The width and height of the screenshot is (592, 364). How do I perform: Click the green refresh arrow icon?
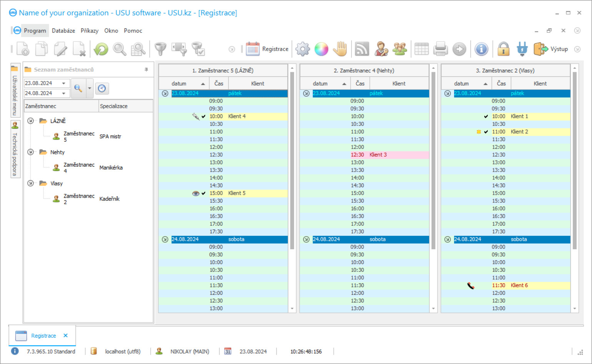tap(101, 49)
